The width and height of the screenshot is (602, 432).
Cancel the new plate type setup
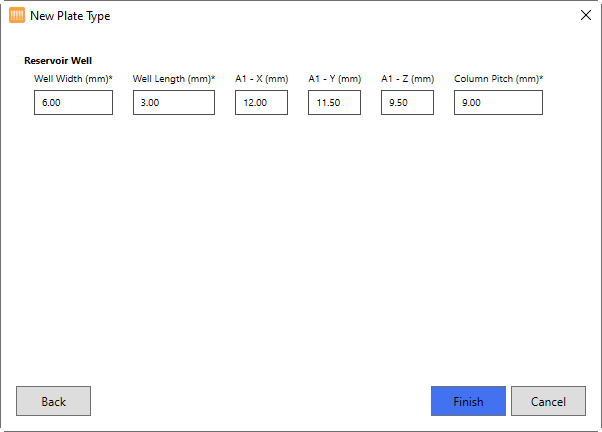548,401
